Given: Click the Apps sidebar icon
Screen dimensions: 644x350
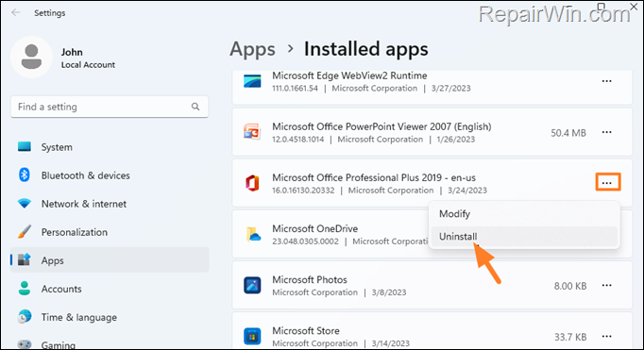Looking at the screenshot, I should (25, 259).
